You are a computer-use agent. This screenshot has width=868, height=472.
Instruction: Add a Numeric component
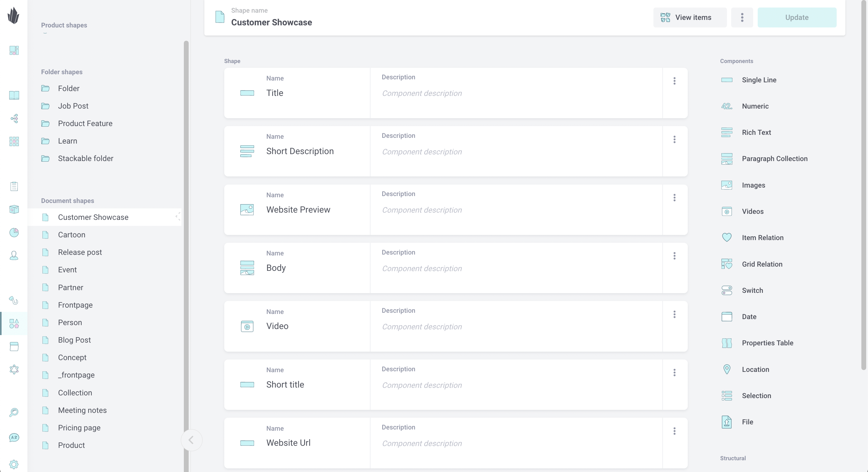point(745,106)
